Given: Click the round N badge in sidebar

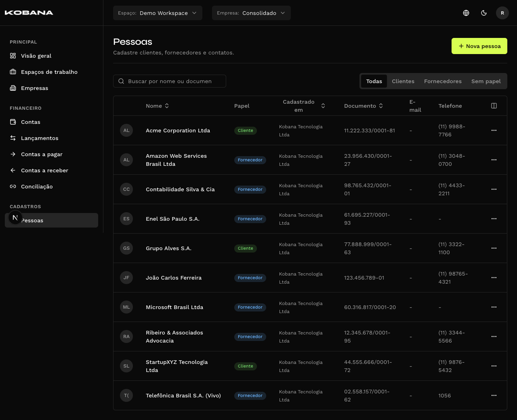Looking at the screenshot, I should pos(15,217).
